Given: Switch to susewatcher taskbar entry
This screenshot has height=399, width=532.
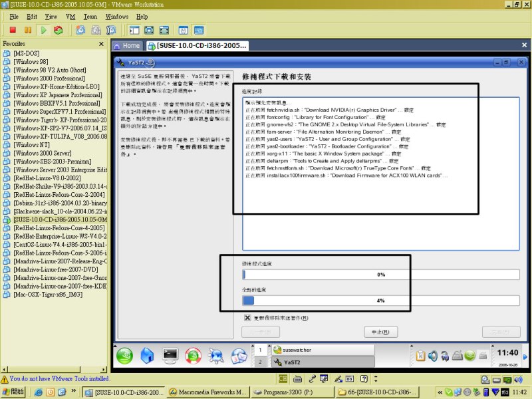Looking at the screenshot, I should coord(323,350).
